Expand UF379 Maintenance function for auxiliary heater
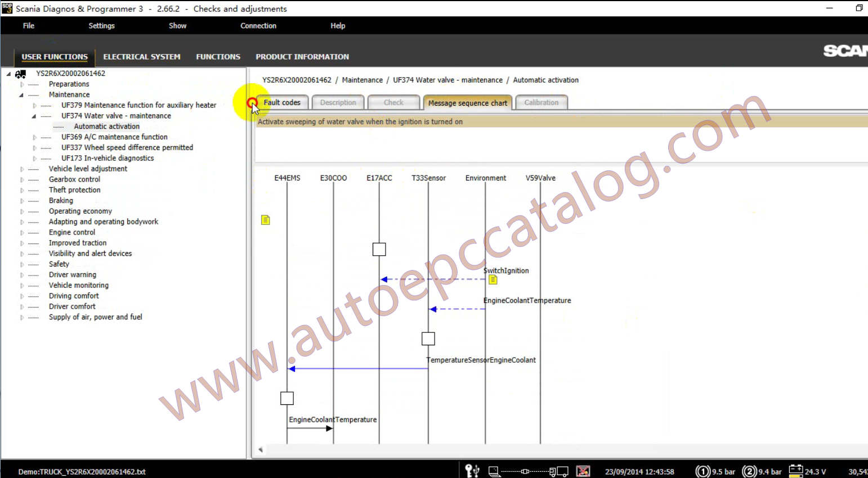Viewport: 868px width, 478px height. point(34,106)
